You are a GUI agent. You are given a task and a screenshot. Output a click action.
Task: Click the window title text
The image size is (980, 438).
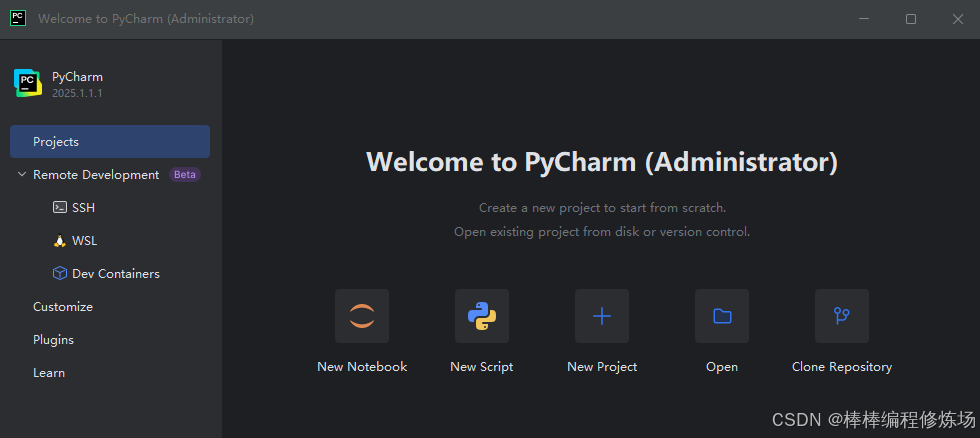pos(146,19)
